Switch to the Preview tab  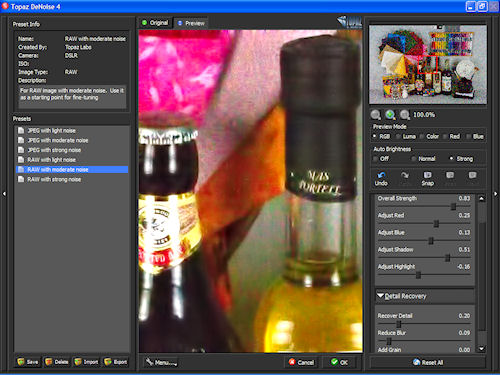191,23
